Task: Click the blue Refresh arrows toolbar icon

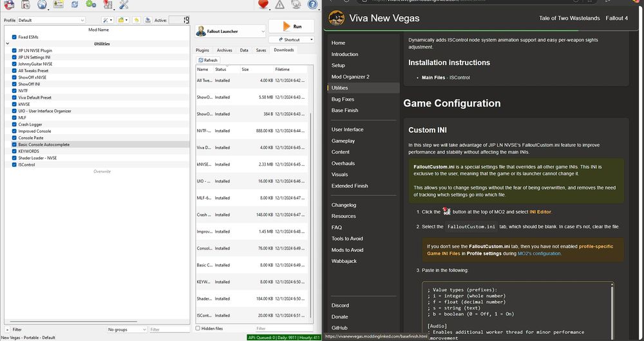Action: tap(75, 5)
